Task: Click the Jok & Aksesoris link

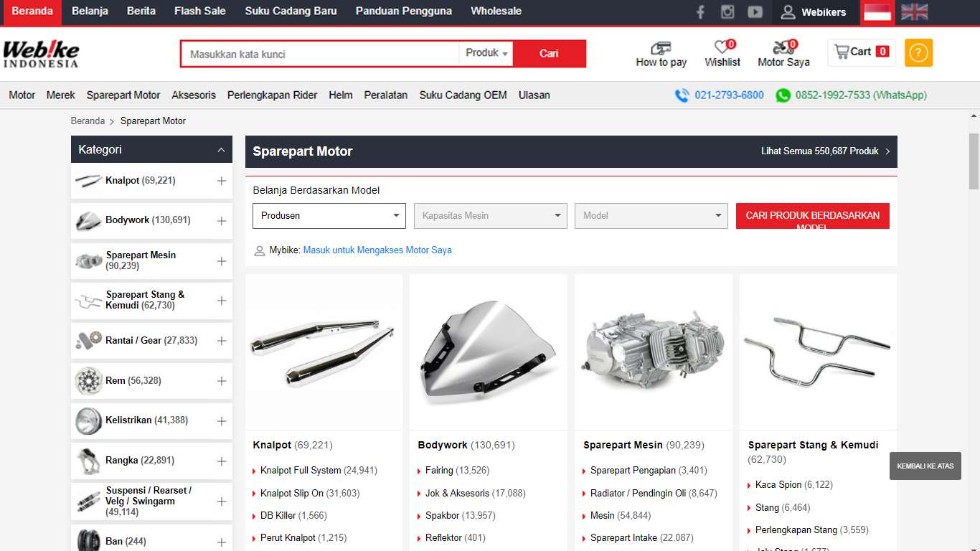Action: point(457,494)
